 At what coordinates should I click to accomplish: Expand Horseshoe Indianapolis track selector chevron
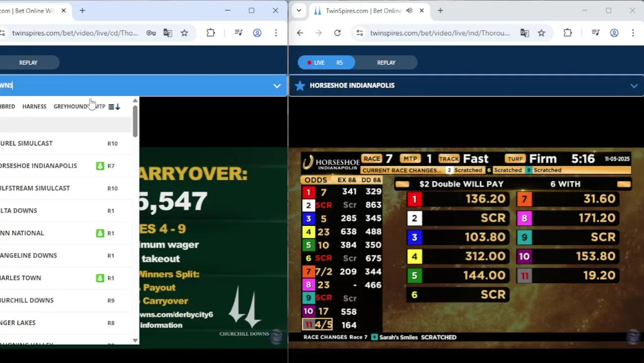click(634, 86)
